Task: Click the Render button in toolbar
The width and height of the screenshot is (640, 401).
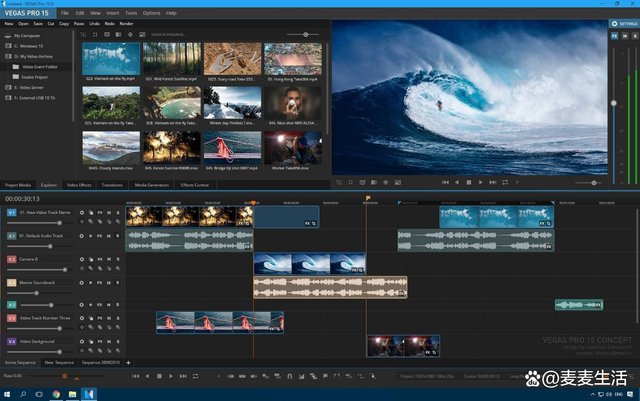Action: [127, 24]
